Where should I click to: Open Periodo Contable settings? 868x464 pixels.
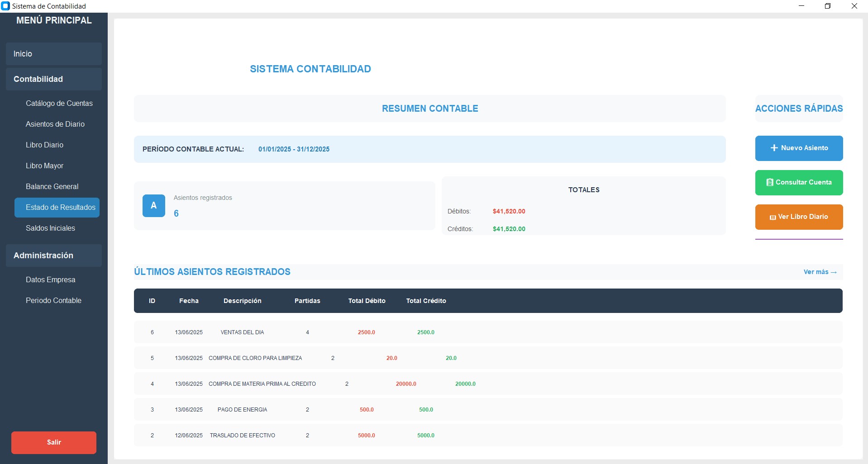(x=53, y=300)
